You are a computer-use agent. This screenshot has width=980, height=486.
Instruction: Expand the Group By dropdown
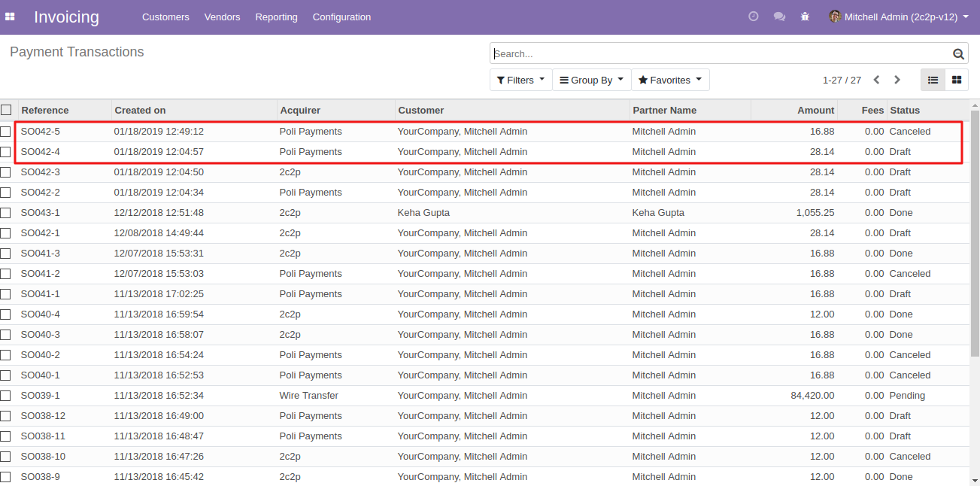click(591, 80)
